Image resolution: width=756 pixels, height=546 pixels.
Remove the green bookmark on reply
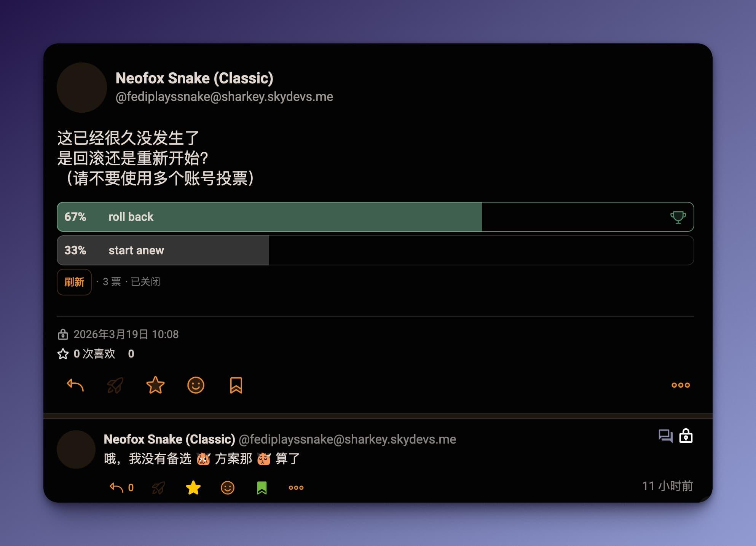click(x=262, y=487)
